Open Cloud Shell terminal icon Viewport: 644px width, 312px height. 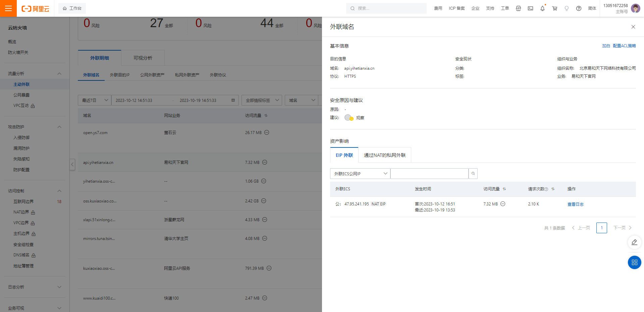[x=530, y=8]
